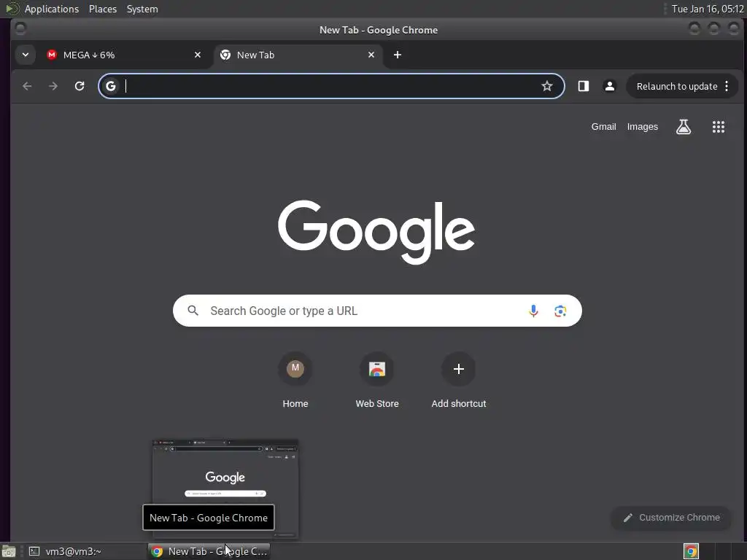
Task: Bookmark this tab with the star icon
Action: (x=547, y=86)
